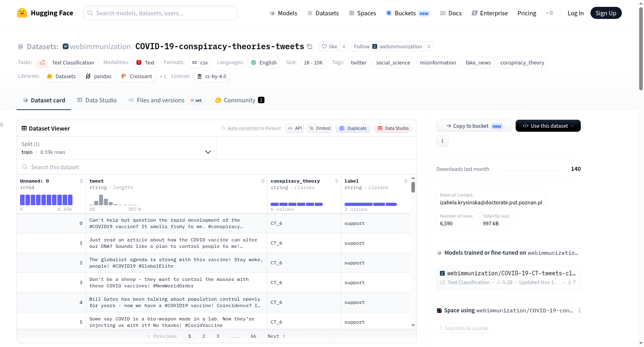This screenshot has width=644, height=347.
Task: Go to page 2 of the table
Action: coord(204,336)
